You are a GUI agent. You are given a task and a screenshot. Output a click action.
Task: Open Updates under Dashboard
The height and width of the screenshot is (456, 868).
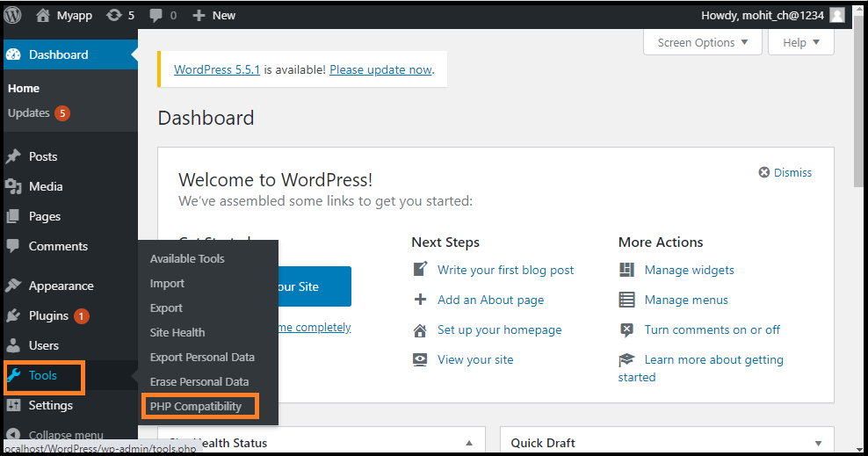pos(29,112)
